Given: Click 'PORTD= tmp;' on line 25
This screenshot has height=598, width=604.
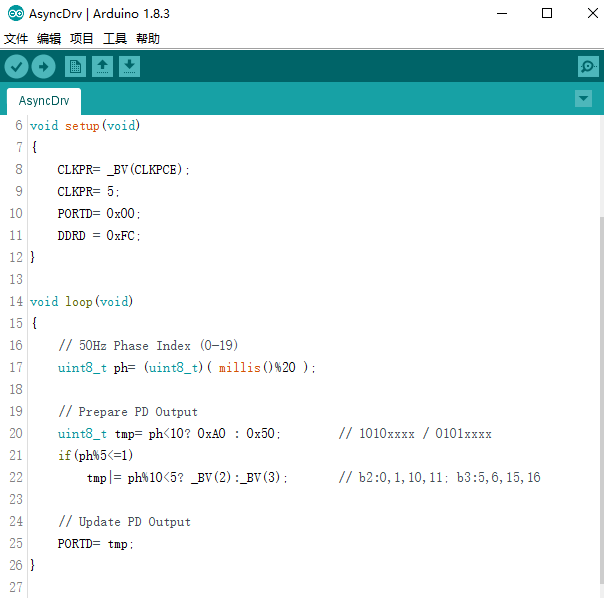Looking at the screenshot, I should 96,544.
